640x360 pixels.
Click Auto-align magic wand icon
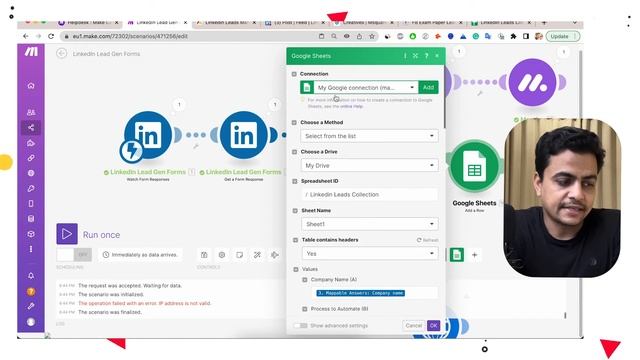pos(257,255)
